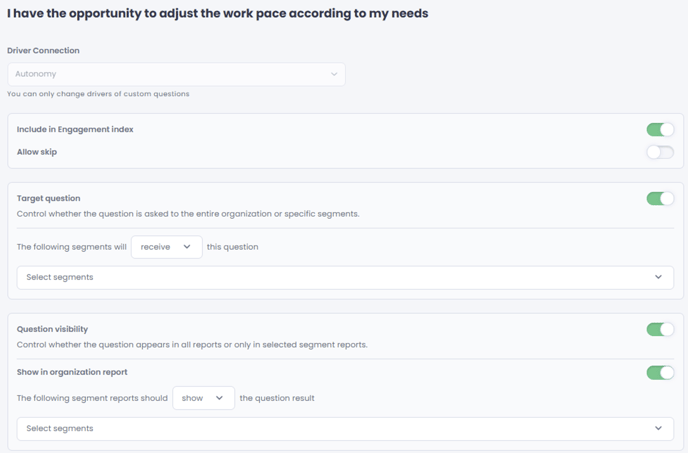Open the show dropdown

204,398
